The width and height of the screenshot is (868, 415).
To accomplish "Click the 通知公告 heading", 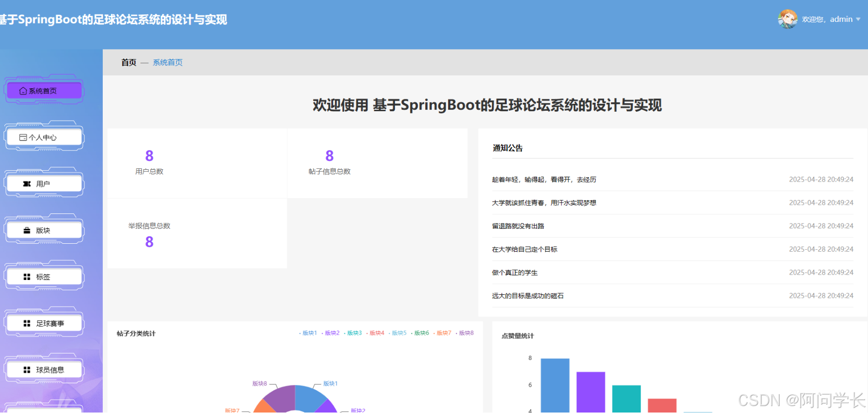I will tap(507, 148).
